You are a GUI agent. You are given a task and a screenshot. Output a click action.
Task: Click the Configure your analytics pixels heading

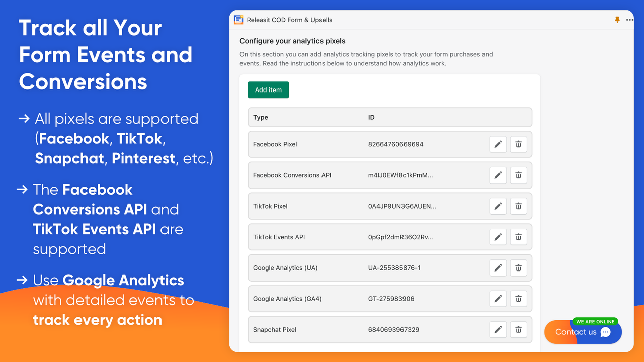[292, 41]
